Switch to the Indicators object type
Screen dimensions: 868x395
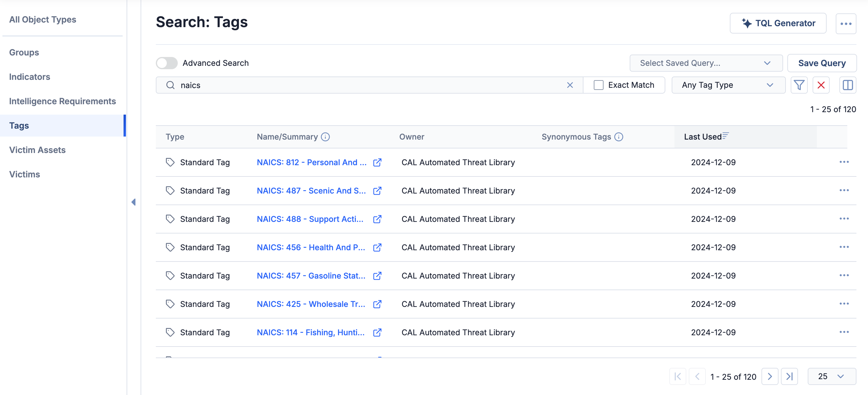[30, 77]
